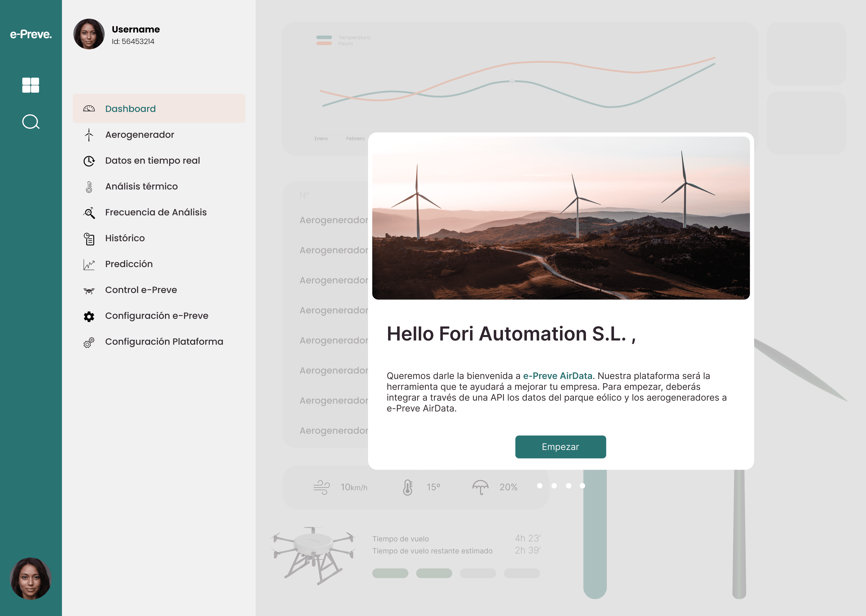Click the Aerogenerador turbine icon
The height and width of the screenshot is (616, 866).
[89, 135]
